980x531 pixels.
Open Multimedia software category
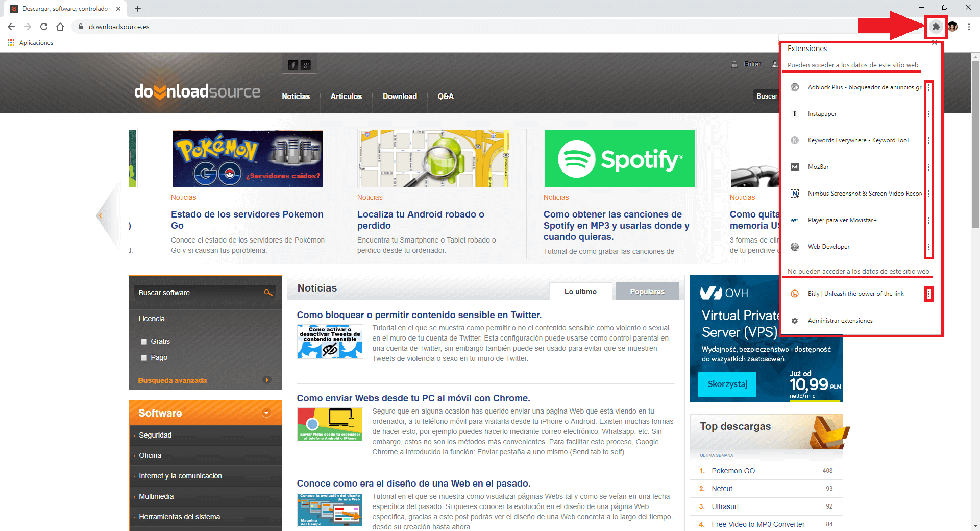pos(156,496)
